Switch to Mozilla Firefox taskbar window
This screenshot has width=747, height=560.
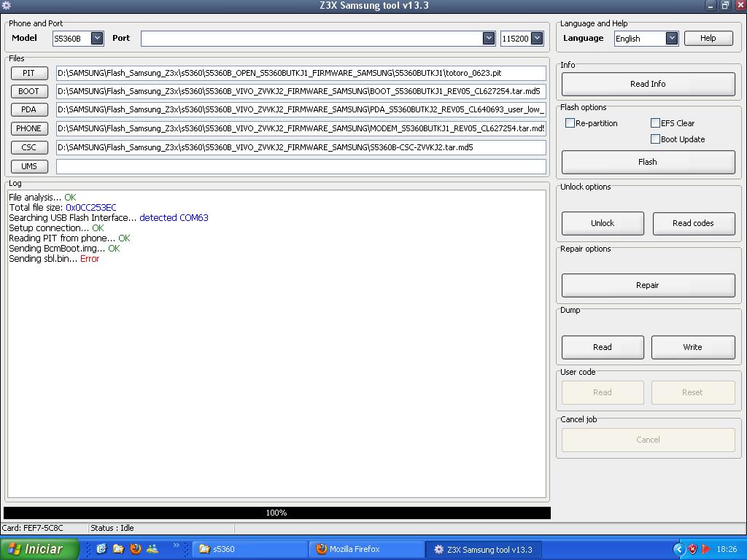(367, 549)
